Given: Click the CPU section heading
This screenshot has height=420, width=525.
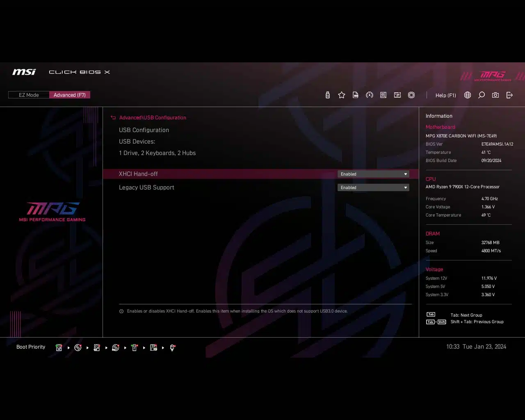Looking at the screenshot, I should [x=431, y=179].
